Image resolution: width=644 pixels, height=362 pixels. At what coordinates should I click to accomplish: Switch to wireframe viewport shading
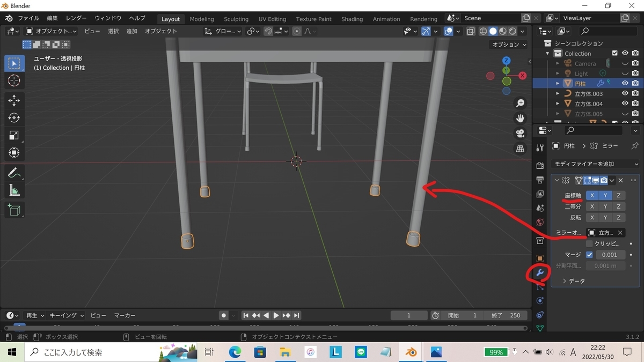pos(483,32)
